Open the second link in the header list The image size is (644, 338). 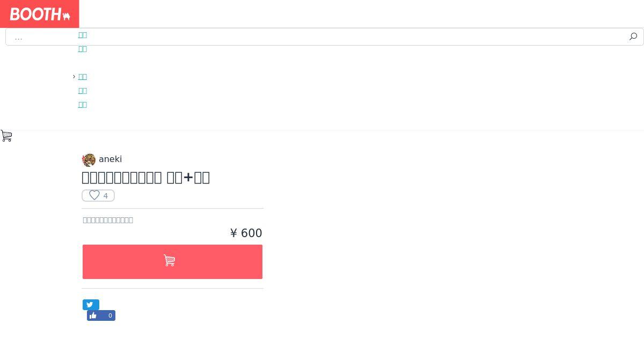[83, 49]
